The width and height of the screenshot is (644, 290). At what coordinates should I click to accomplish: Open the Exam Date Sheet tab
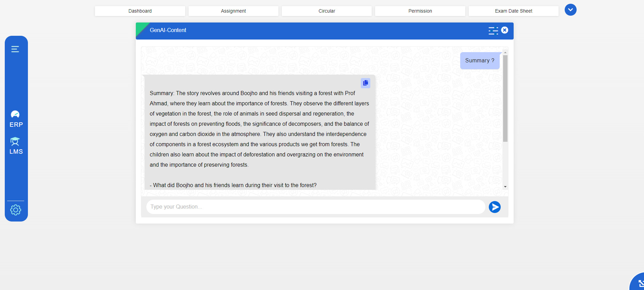[x=514, y=11]
